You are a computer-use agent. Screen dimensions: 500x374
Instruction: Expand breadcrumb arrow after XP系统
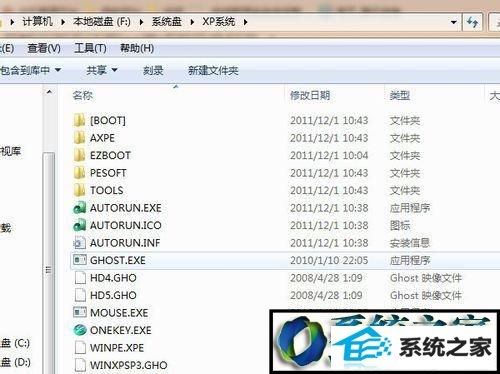pos(246,22)
